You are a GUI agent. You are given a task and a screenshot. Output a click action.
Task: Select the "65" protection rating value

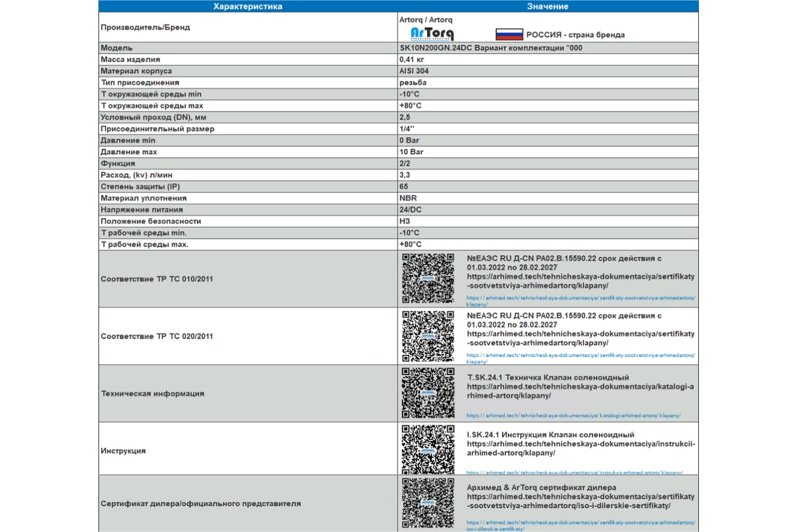click(x=404, y=186)
